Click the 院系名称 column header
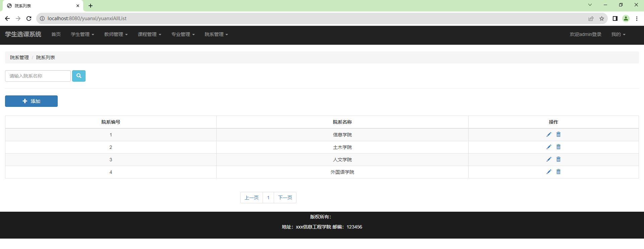Image resolution: width=644 pixels, height=249 pixels. pos(342,122)
